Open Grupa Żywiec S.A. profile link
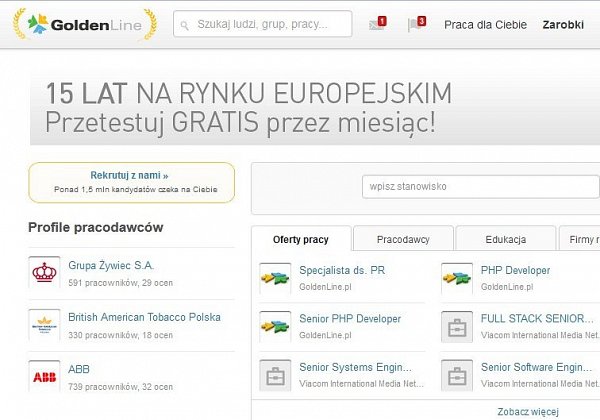This screenshot has width=600, height=420. point(111,265)
